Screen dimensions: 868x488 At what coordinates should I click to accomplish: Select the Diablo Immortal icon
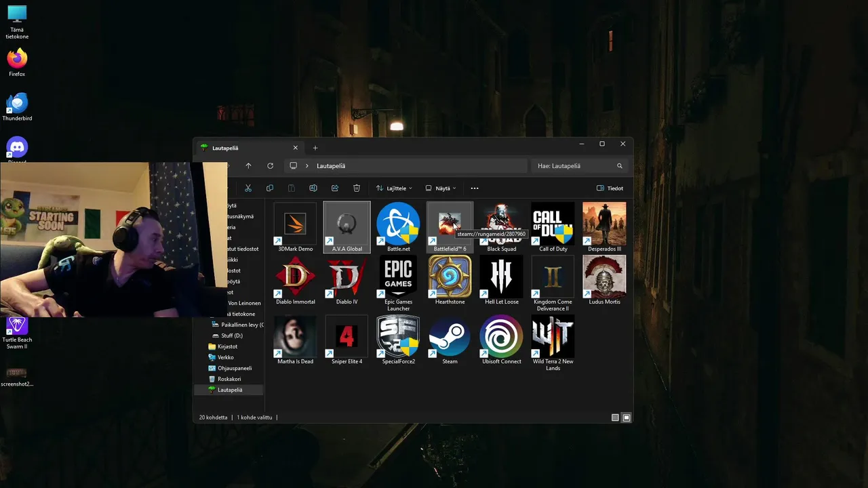(295, 280)
